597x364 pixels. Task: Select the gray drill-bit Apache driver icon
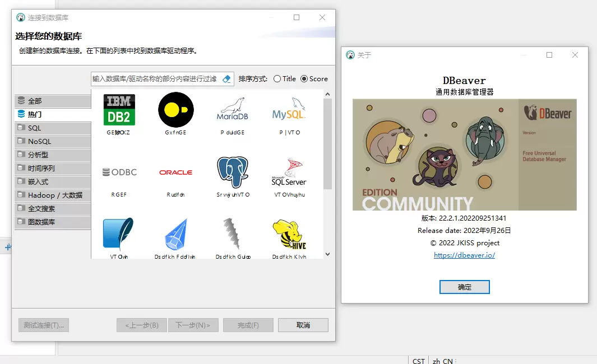pos(232,234)
